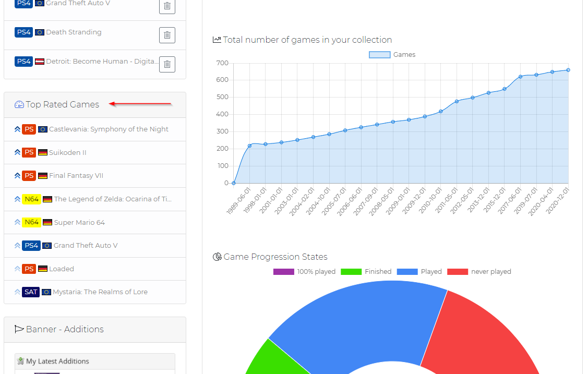
Task: Click the PS4 badge beside Death Stranding
Action: pyautogui.click(x=23, y=32)
